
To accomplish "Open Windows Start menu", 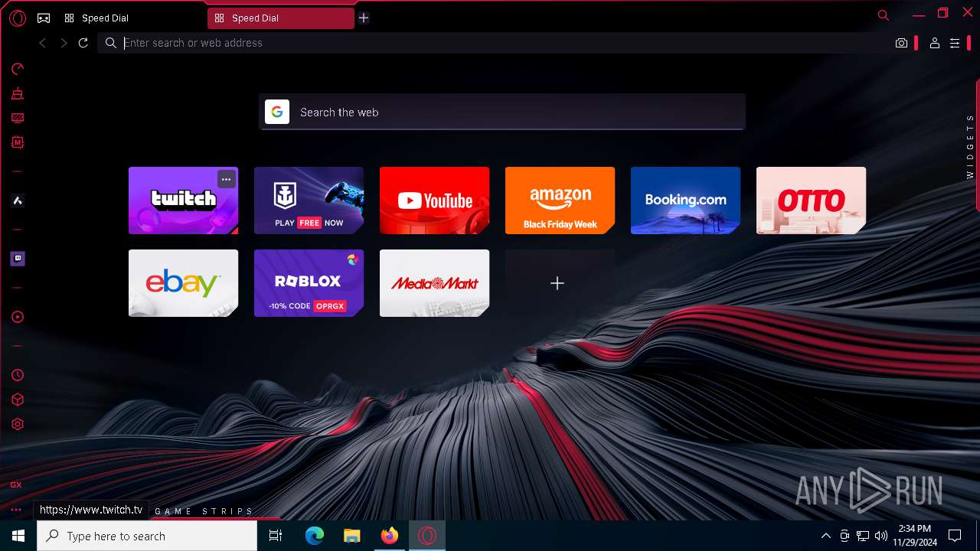I will [x=18, y=536].
